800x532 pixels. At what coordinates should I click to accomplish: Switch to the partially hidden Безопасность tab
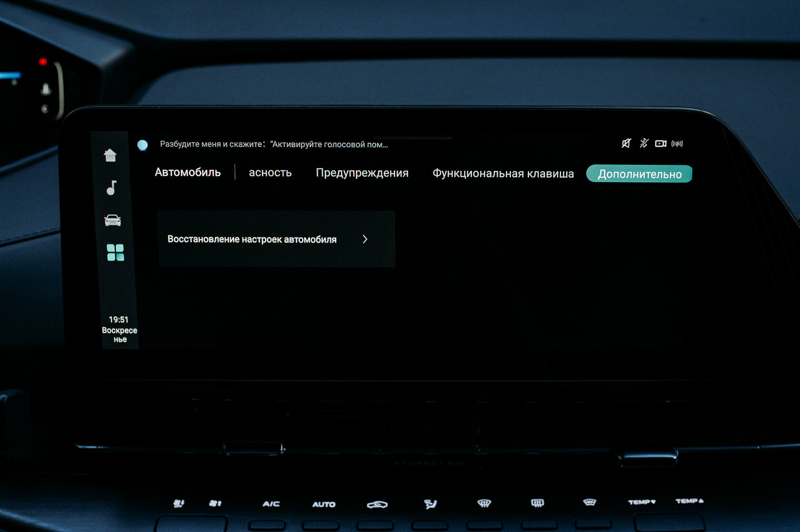pos(270,173)
